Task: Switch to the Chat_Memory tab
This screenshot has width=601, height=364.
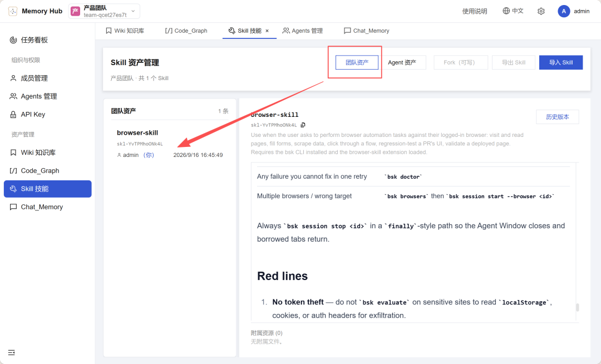Action: (366, 31)
